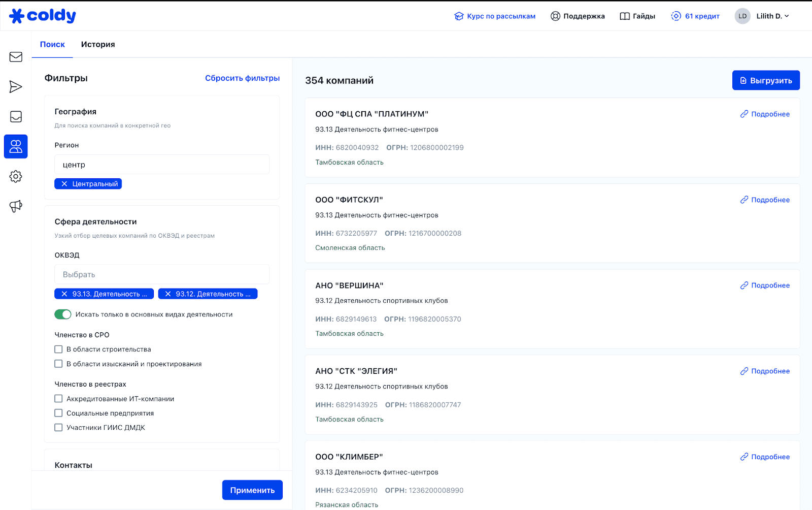Open settings gear icon in sidebar

(x=16, y=177)
